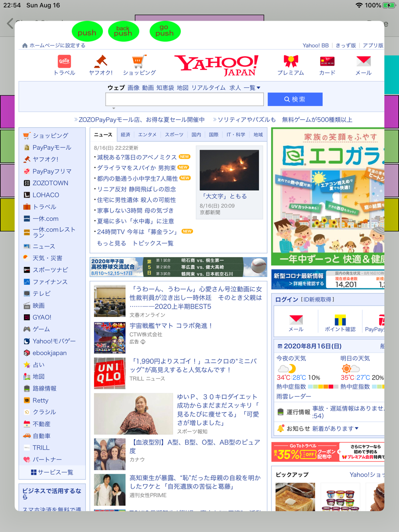This screenshot has width=399, height=532.
Task: Open the UNIQLO article thumbnail
Action: tap(110, 373)
